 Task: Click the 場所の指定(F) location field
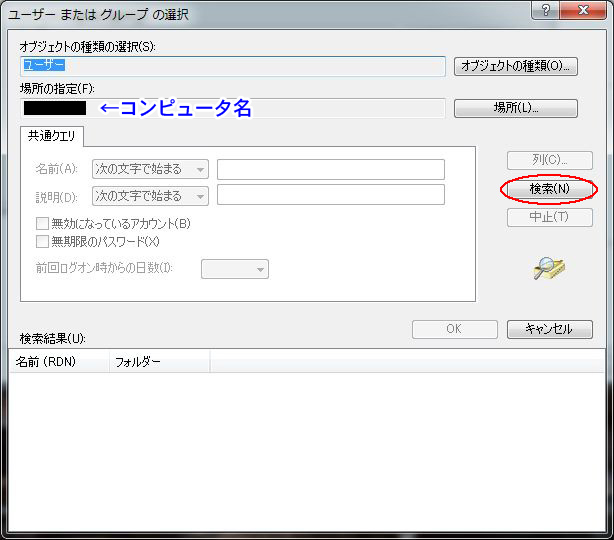(x=233, y=108)
